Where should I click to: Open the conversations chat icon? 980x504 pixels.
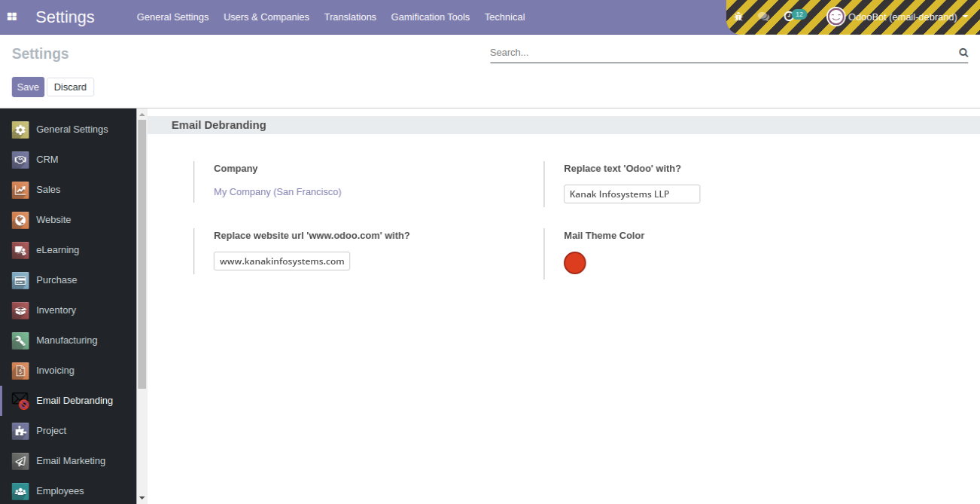763,17
